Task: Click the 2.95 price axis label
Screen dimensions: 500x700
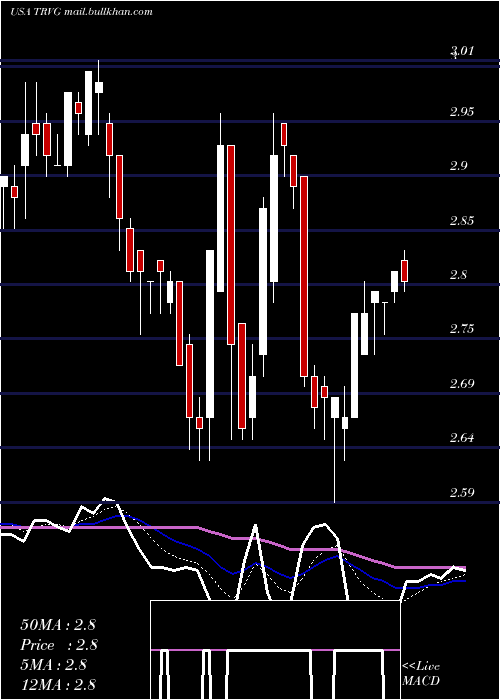Action: click(x=462, y=112)
